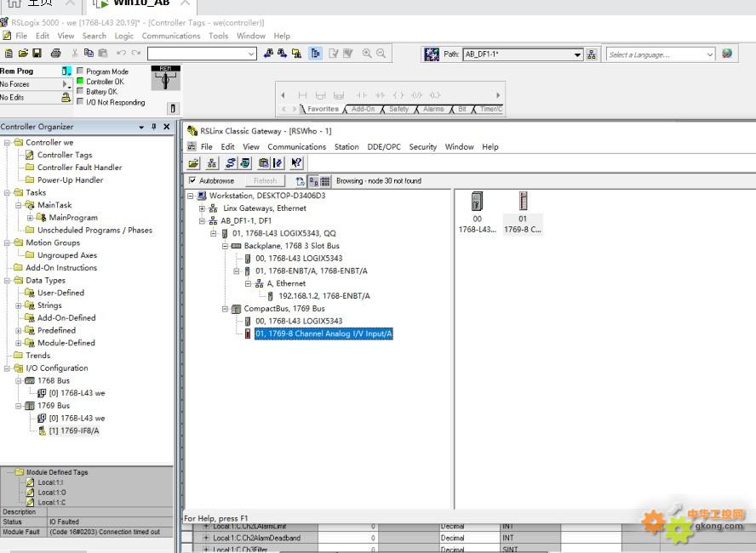Open the DDE/OPC menu in RSLinx
This screenshot has height=553, width=756.
click(x=384, y=147)
